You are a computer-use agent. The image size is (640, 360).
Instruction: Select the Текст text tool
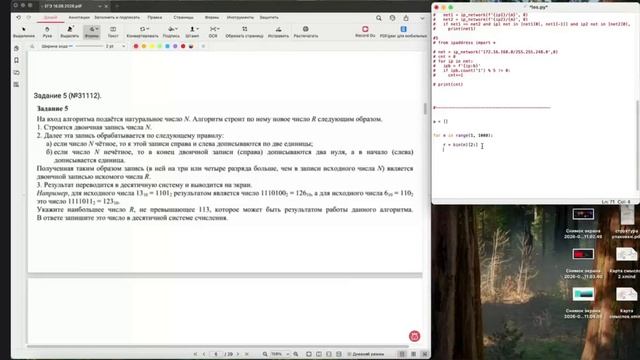113,32
